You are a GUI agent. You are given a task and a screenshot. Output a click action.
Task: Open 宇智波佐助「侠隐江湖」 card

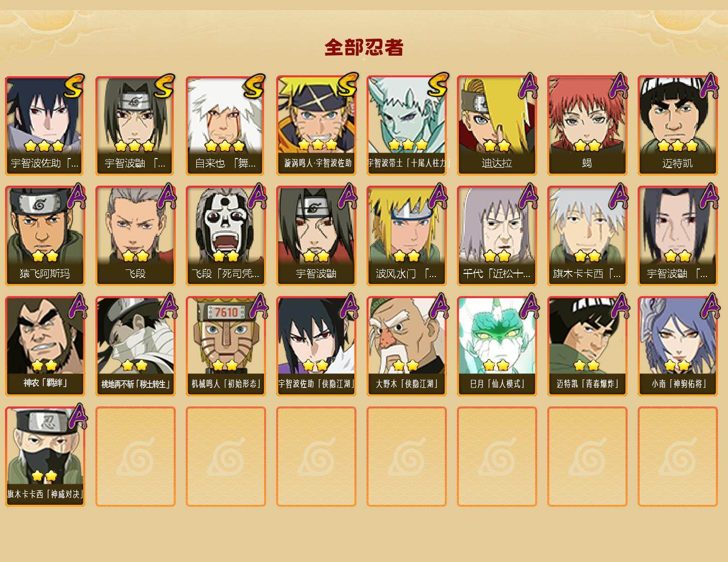[x=316, y=346]
